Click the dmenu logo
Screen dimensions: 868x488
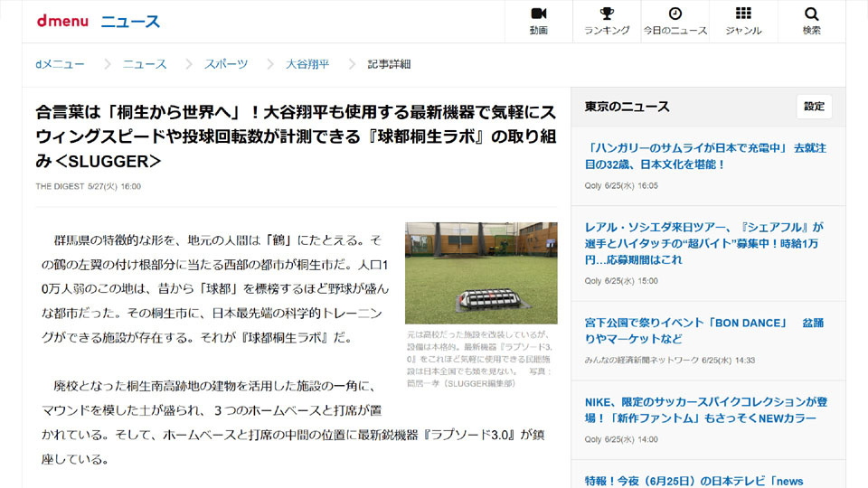click(x=62, y=21)
